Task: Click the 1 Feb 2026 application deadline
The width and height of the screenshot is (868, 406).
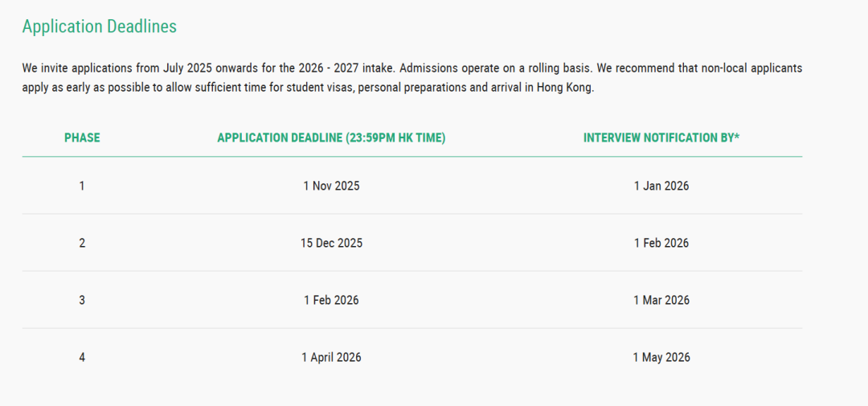Action: pos(331,300)
